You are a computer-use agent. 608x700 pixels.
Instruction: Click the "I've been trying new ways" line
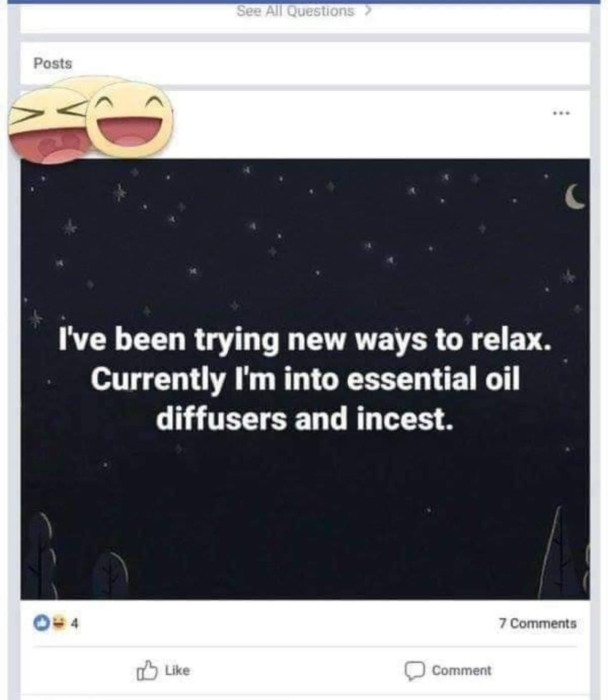click(x=305, y=340)
